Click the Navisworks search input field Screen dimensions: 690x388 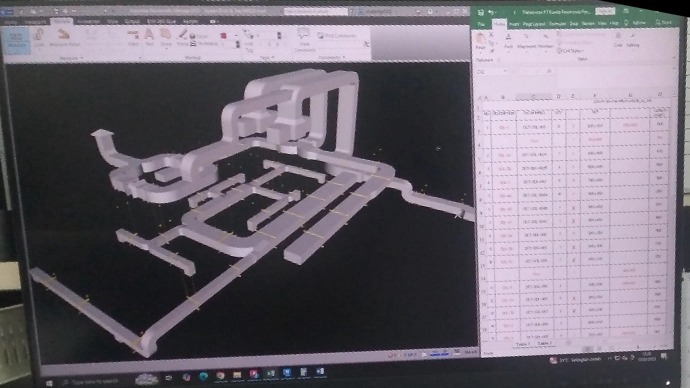[315, 12]
